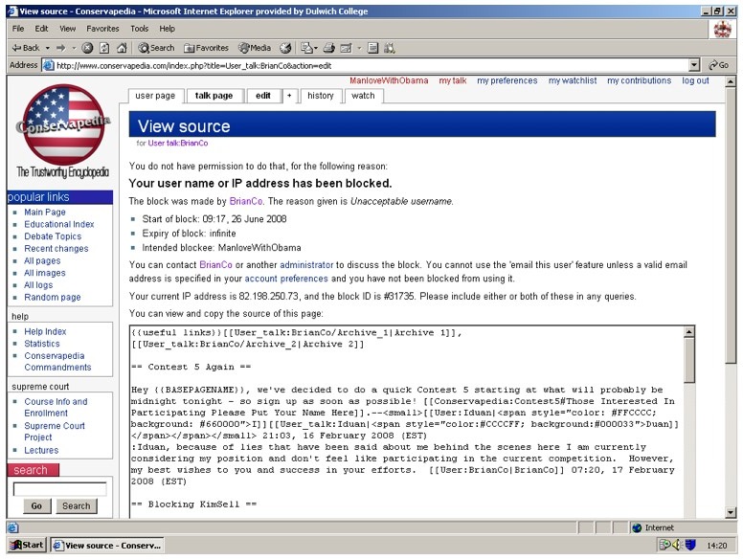Open the Help menu
743x560 pixels.
point(167,29)
